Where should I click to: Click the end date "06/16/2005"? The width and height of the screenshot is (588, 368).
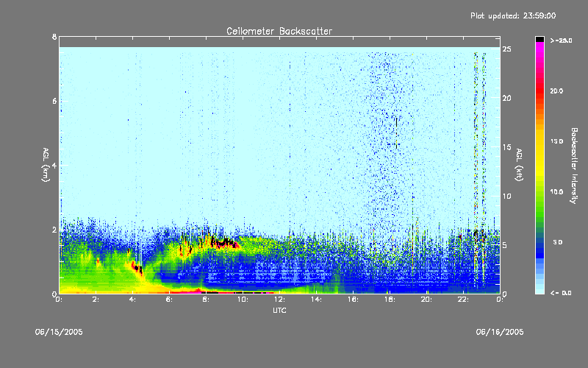[x=500, y=332]
